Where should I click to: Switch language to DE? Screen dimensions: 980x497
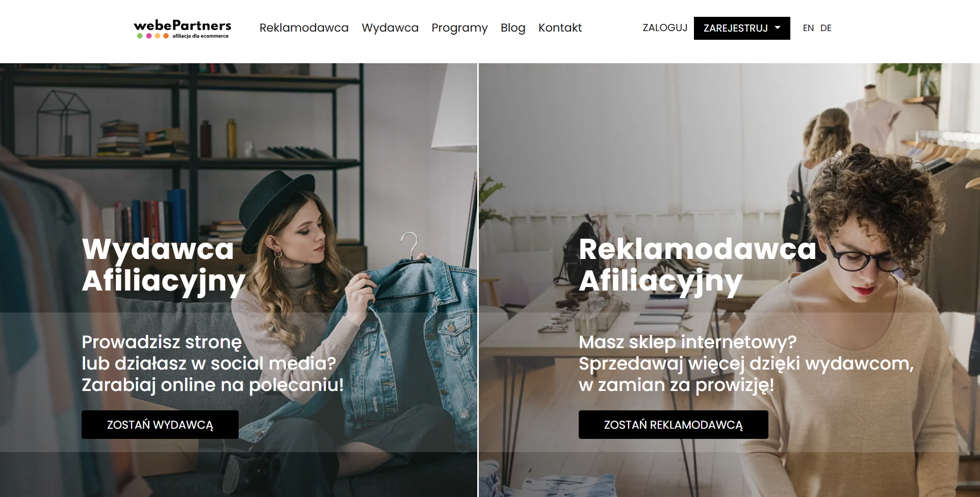[x=826, y=28]
